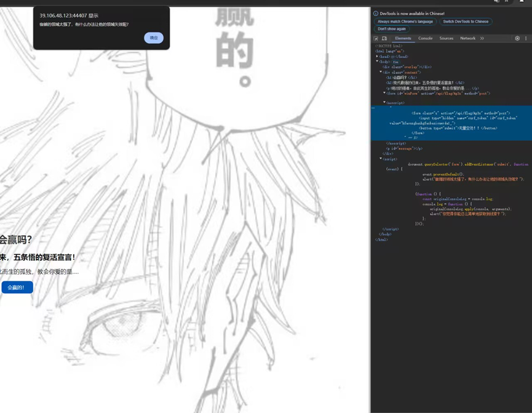Click the const originalConsoleLog code line
Screen dimensions: 532x413
458,199
